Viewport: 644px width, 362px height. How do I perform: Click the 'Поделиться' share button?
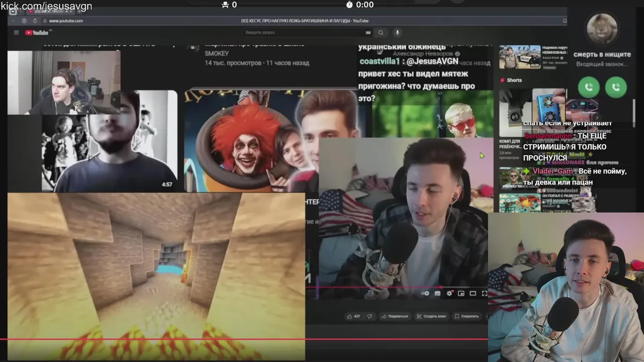[394, 316]
